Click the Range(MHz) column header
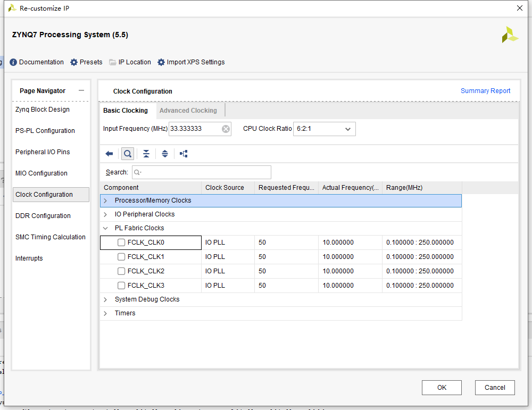The width and height of the screenshot is (532, 410). 422,188
